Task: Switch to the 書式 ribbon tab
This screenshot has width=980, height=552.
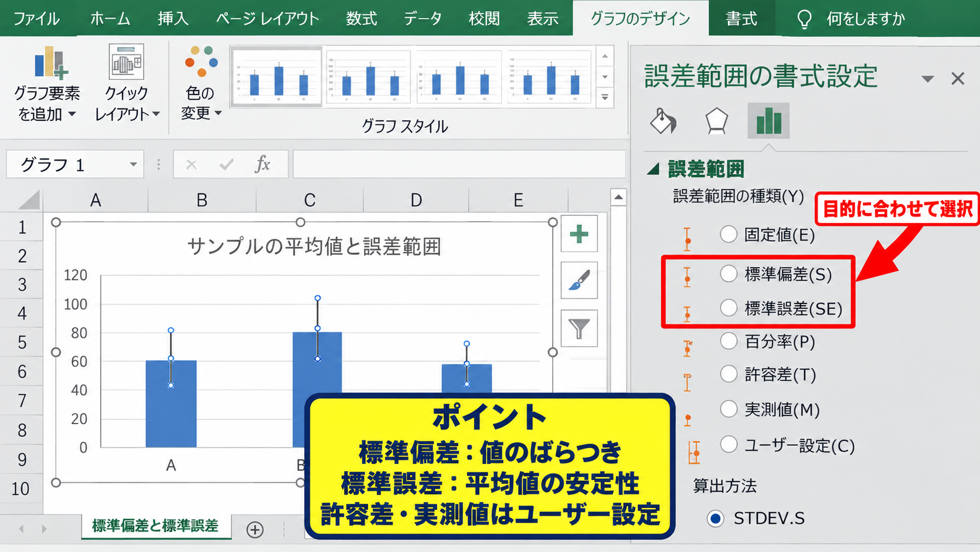Action: coord(741,19)
